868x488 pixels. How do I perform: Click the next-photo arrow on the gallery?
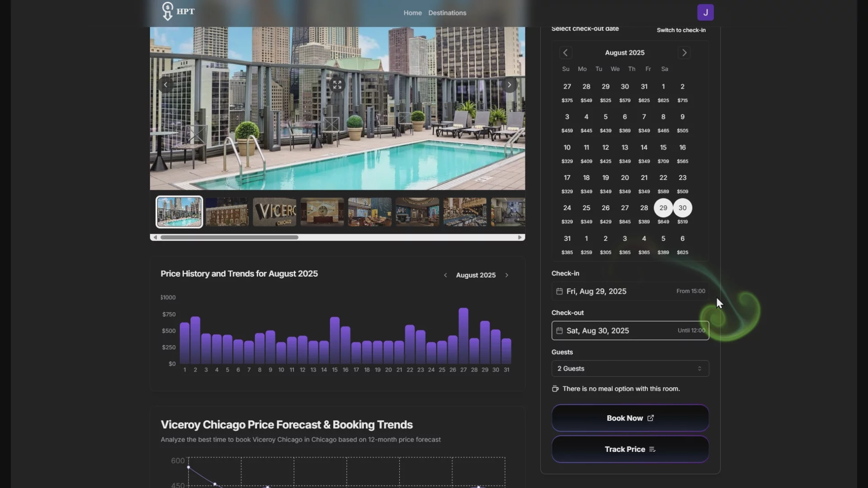tap(509, 84)
